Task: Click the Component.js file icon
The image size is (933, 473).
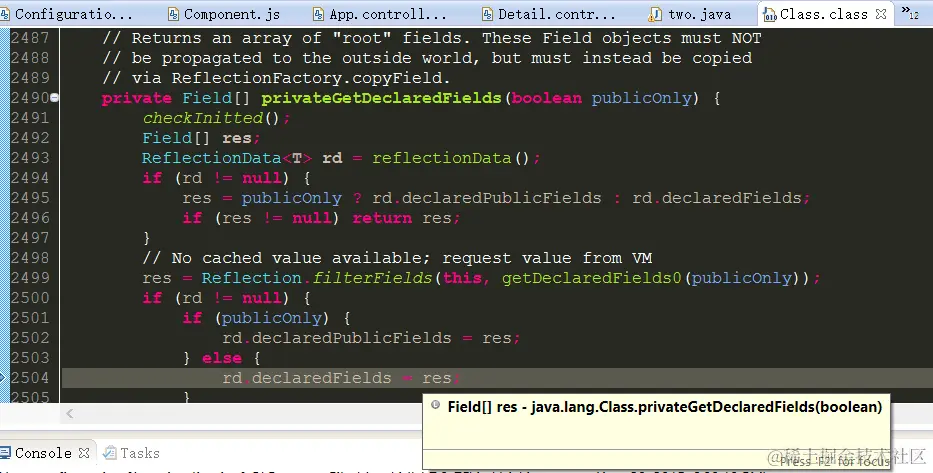Action: click(174, 14)
